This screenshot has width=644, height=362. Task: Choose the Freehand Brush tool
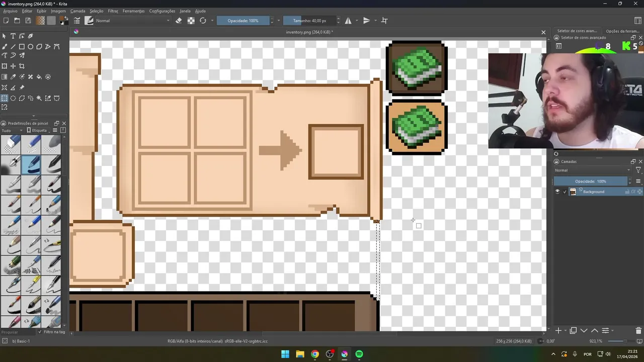point(5,47)
